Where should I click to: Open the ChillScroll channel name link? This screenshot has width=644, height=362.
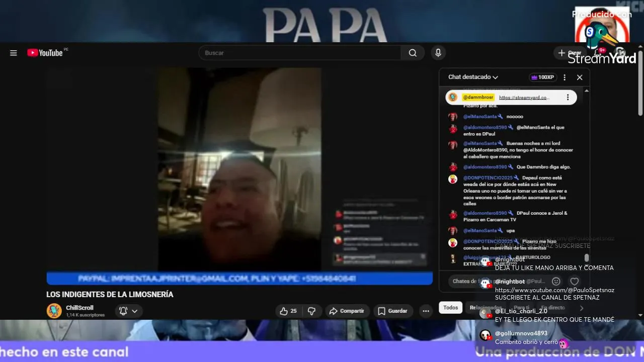point(79,308)
